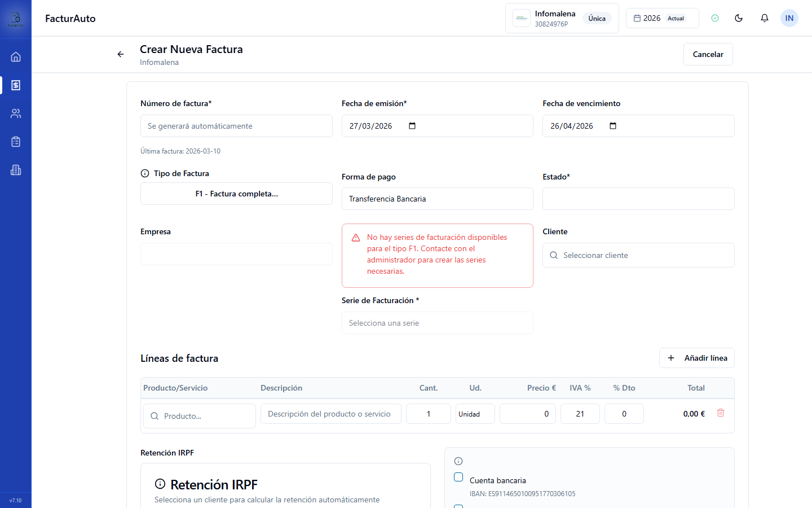Click the 0,00 € line total

pos(694,414)
